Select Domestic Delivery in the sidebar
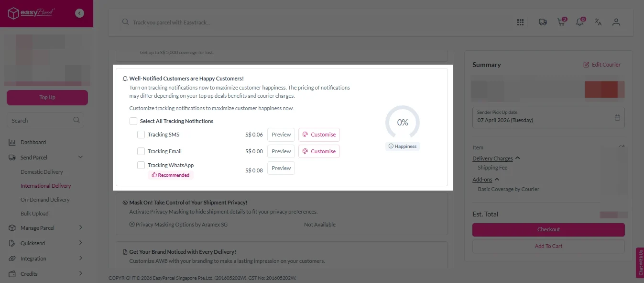The width and height of the screenshot is (644, 283). 42,171
